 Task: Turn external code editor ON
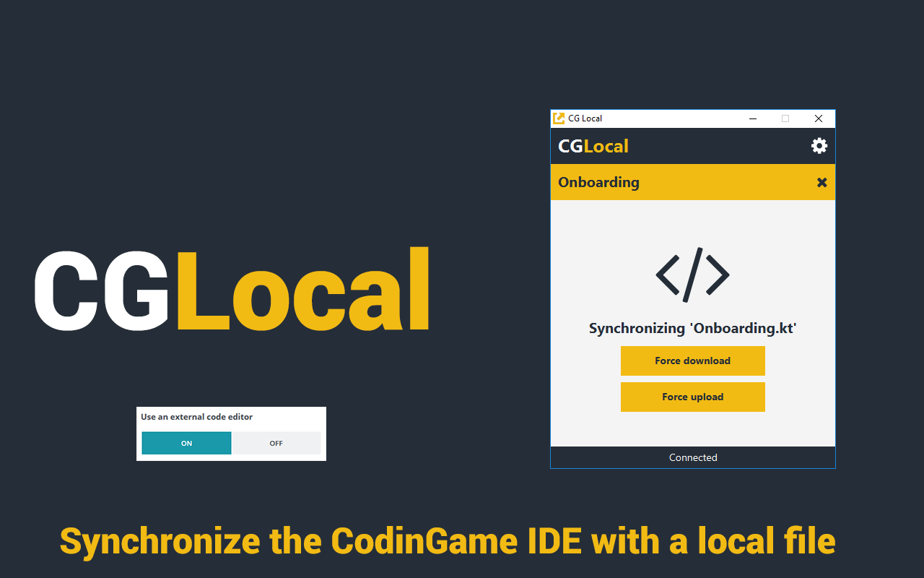[186, 443]
